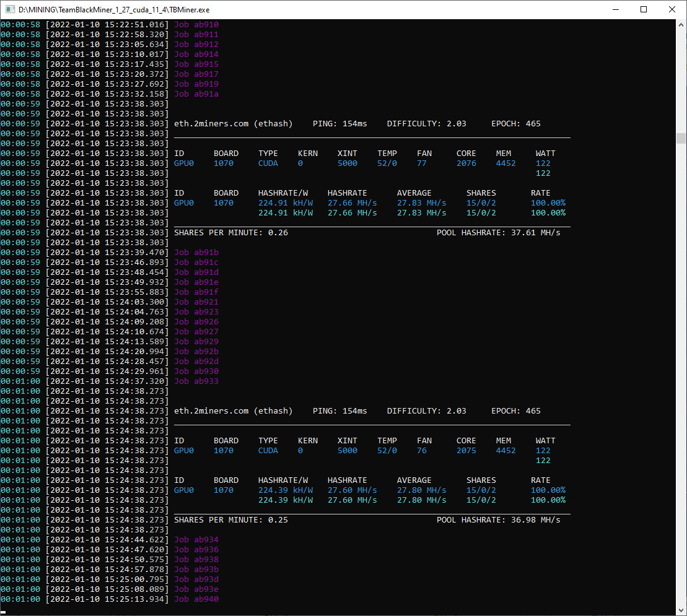Click log line 'Job ab914'
The image size is (687, 616).
196,54
